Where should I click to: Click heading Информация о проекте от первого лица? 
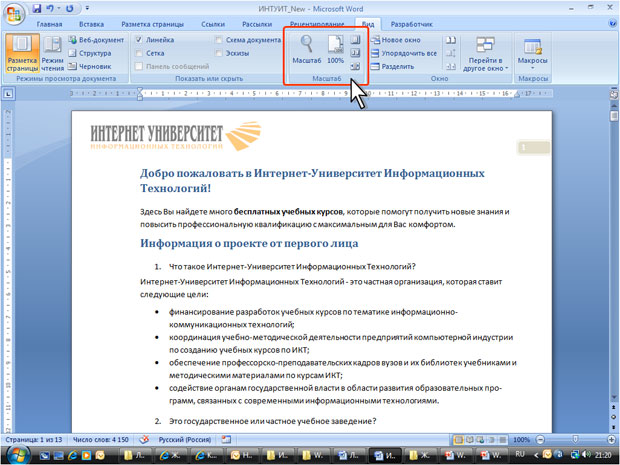pyautogui.click(x=249, y=243)
